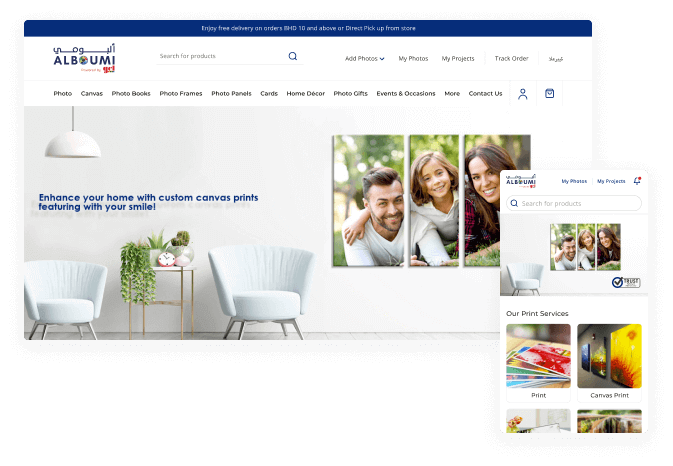Click the canvas triptych in mobile banner

click(x=585, y=247)
